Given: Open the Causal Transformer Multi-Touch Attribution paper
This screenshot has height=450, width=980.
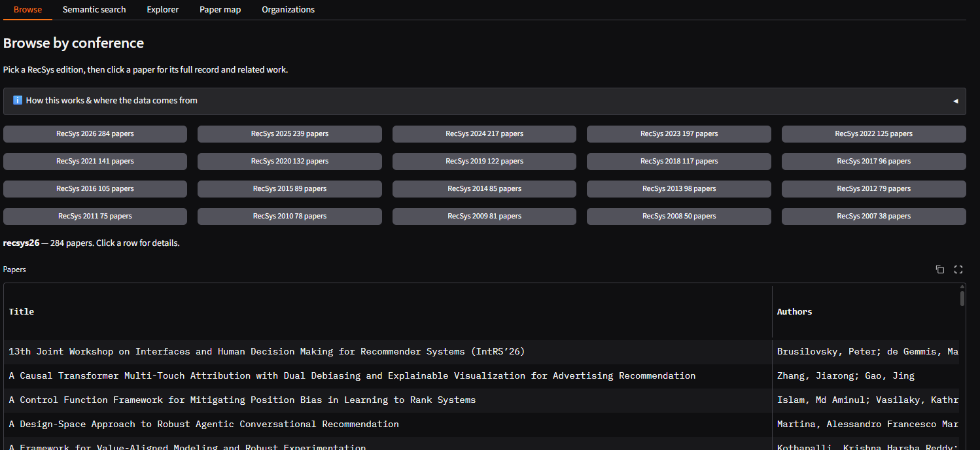Looking at the screenshot, I should coord(388,376).
